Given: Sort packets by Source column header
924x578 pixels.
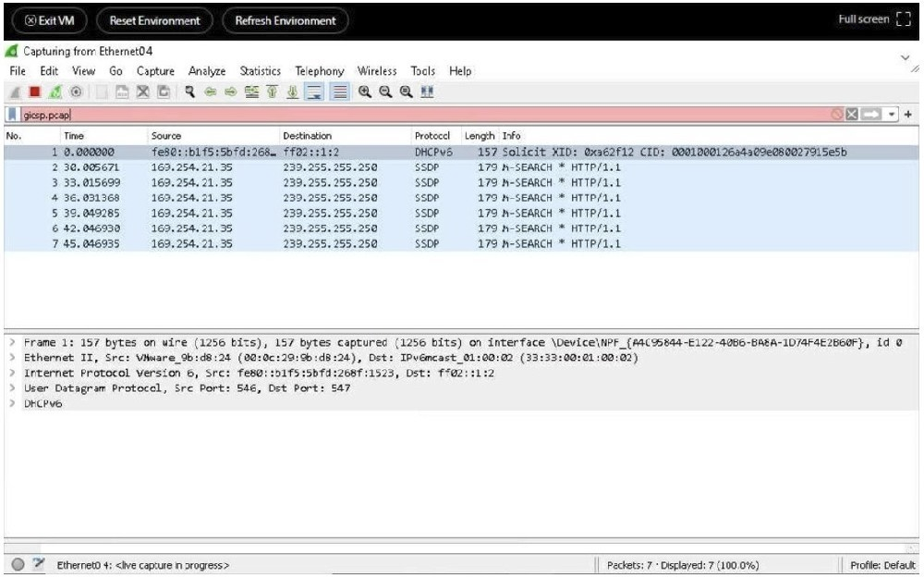Looking at the screenshot, I should (x=213, y=136).
